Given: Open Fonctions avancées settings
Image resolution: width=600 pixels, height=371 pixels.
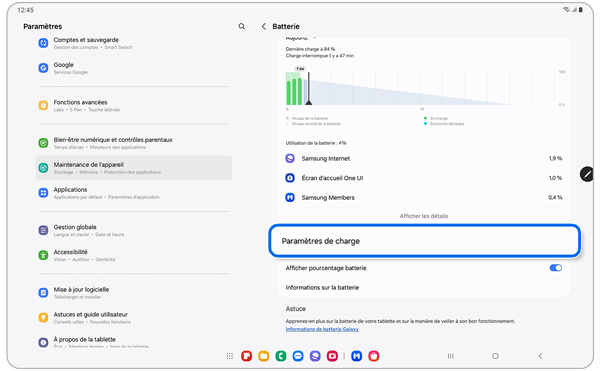Looking at the screenshot, I should point(134,105).
